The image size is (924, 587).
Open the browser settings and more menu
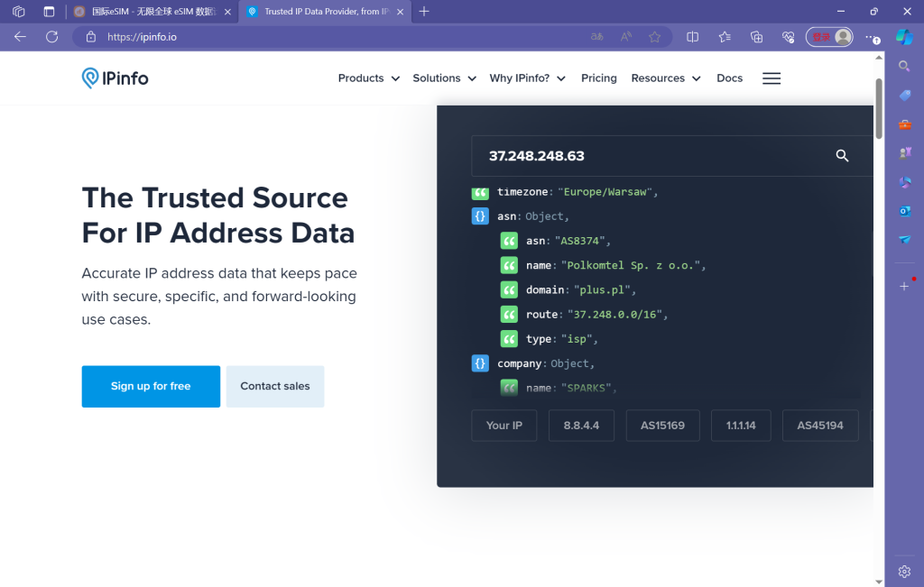(x=873, y=37)
